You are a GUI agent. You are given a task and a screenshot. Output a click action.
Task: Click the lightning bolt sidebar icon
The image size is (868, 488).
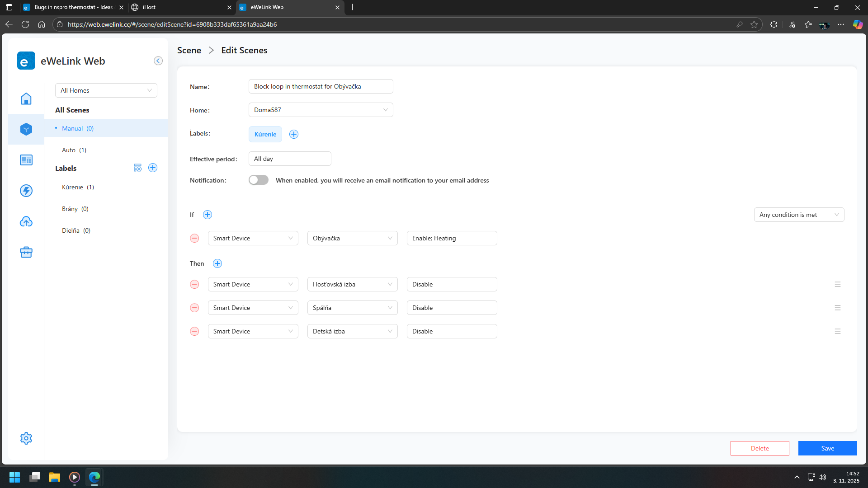pos(26,191)
